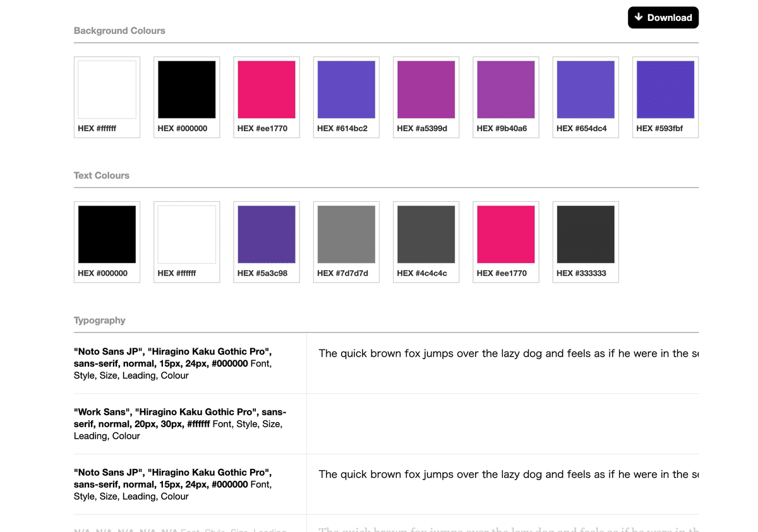The width and height of the screenshot is (758, 532).
Task: Choose the #614bc2 background swatch
Action: pos(346,90)
